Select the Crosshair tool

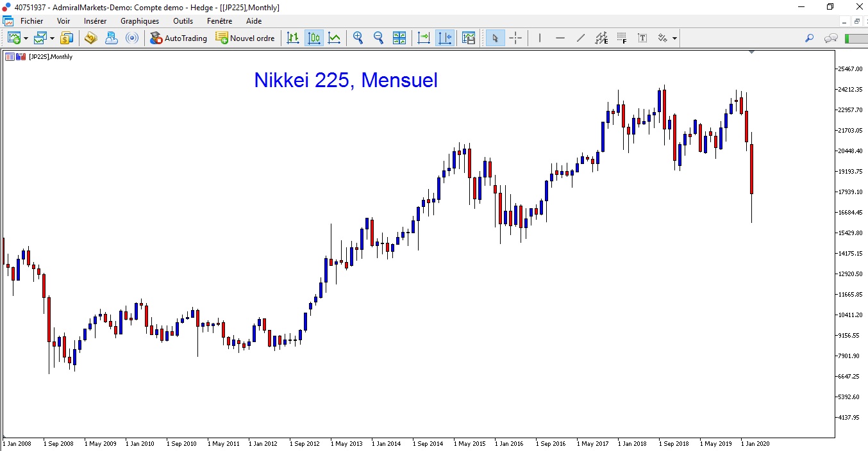(x=515, y=38)
